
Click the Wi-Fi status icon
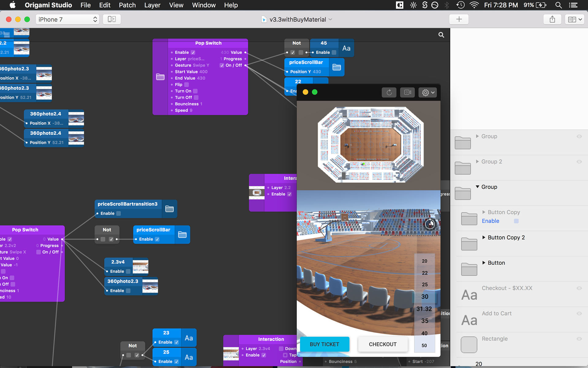point(474,5)
